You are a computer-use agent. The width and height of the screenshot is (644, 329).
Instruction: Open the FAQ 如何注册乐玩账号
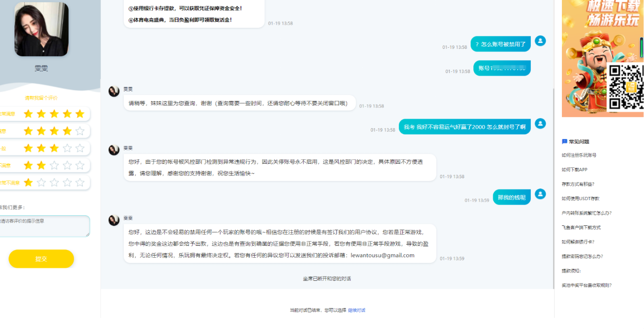[x=579, y=155]
